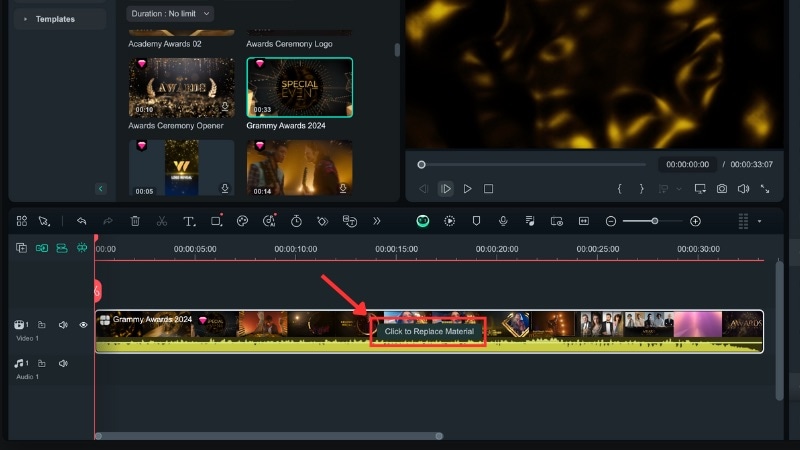Lock the Audio 1 track
The width and height of the screenshot is (800, 450).
click(42, 363)
